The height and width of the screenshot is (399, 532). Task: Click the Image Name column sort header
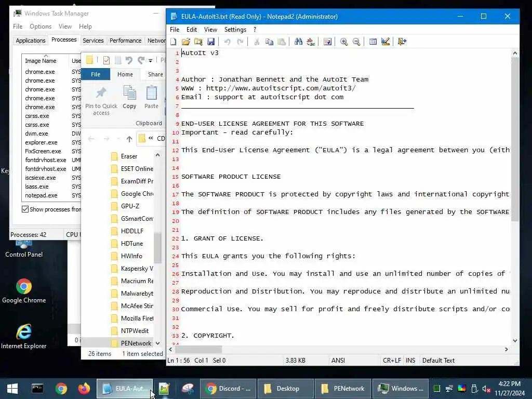[x=41, y=61]
